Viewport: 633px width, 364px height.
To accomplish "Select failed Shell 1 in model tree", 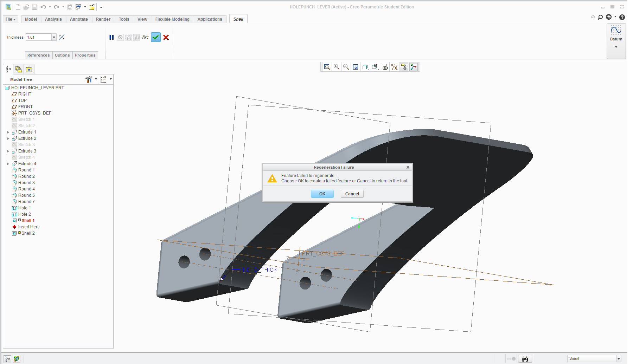I will click(x=28, y=221).
